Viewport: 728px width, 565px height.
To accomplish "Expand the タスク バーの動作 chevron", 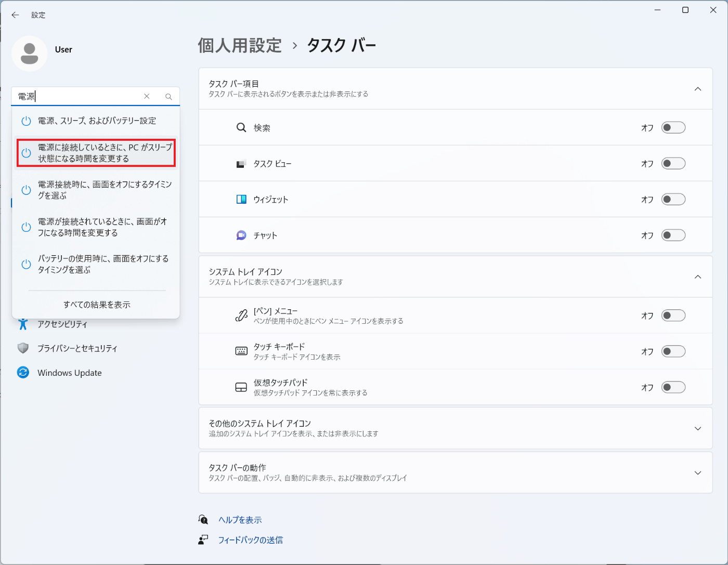I will pyautogui.click(x=698, y=473).
